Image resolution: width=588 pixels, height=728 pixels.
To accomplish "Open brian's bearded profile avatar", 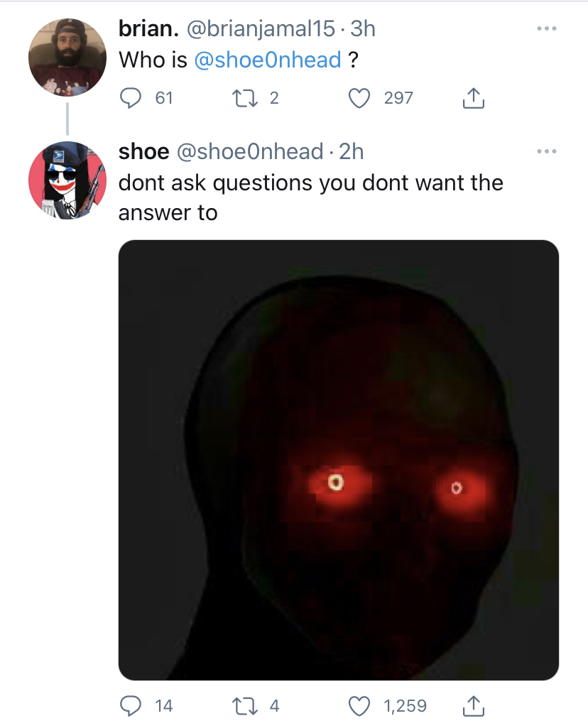I will pyautogui.click(x=67, y=58).
